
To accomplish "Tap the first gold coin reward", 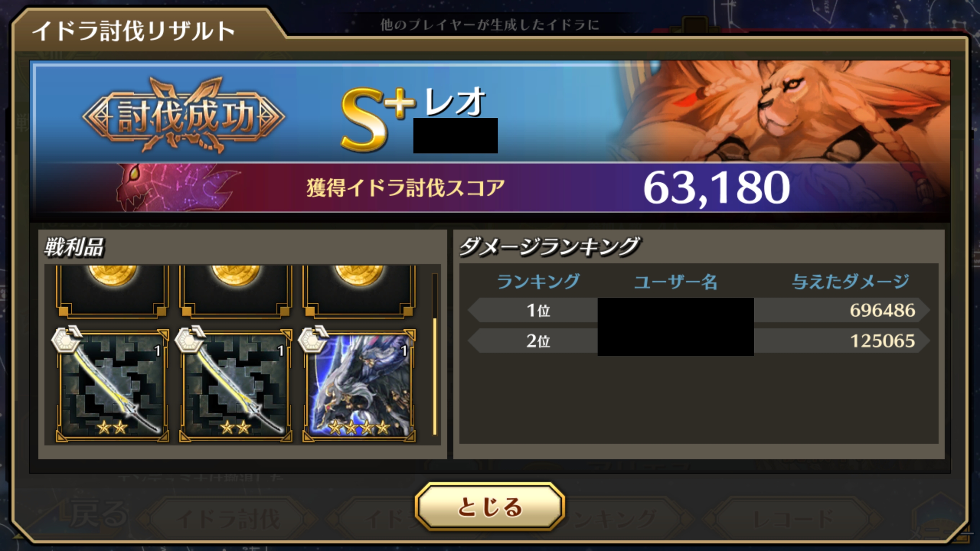I will (112, 292).
